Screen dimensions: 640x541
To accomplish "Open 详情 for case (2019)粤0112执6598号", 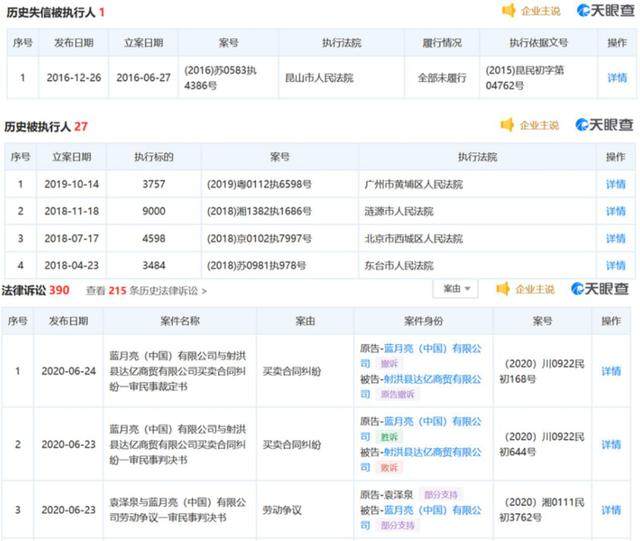I will tap(616, 184).
